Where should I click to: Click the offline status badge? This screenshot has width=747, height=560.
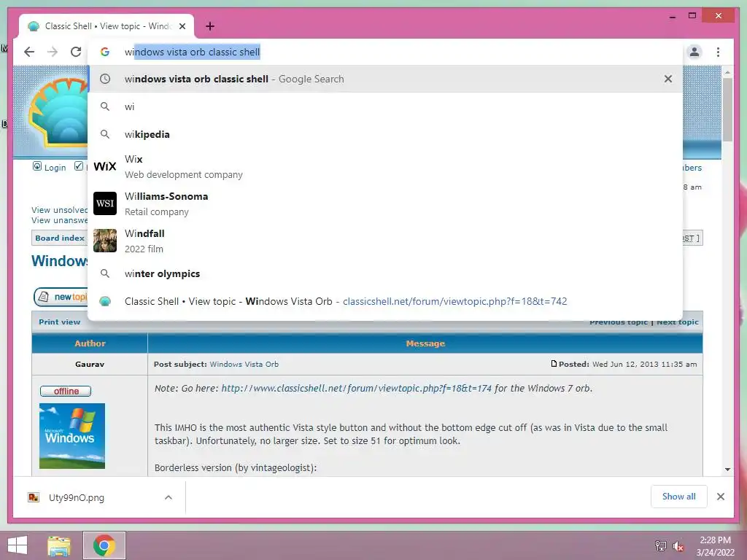pos(66,391)
